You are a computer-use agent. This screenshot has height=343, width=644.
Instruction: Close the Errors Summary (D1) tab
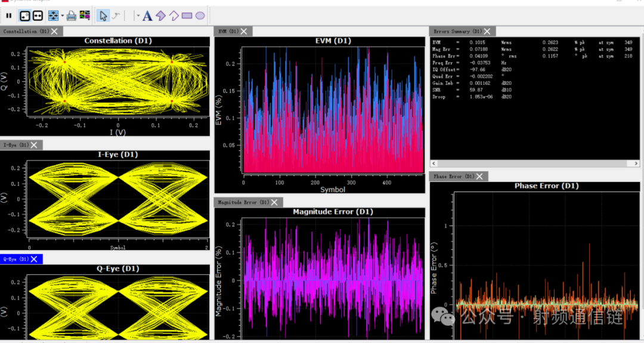click(487, 31)
